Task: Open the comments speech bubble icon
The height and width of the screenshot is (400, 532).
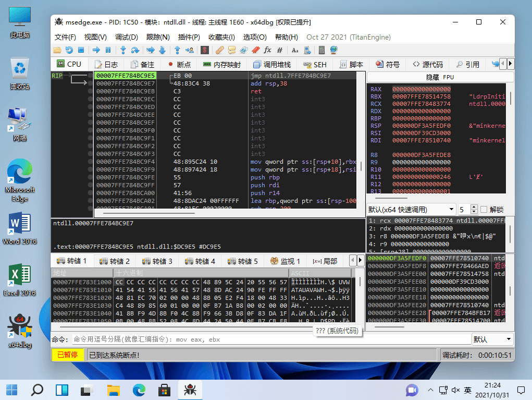Action: pos(232,50)
